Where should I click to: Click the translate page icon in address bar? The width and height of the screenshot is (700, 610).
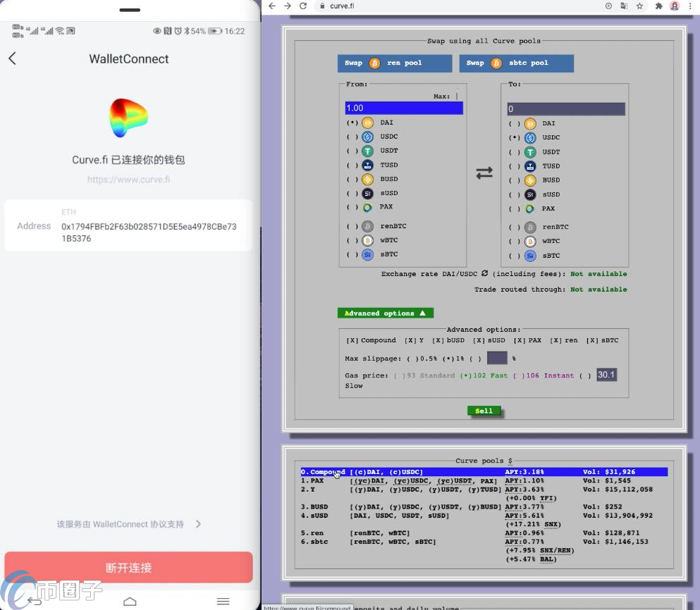pyautogui.click(x=624, y=6)
